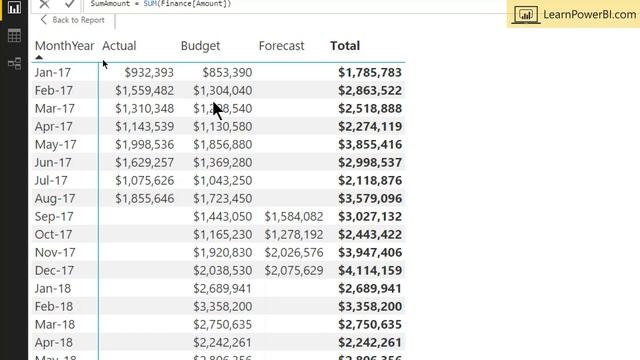
Task: Click Actual value $1,998,536
Action: click(144, 144)
